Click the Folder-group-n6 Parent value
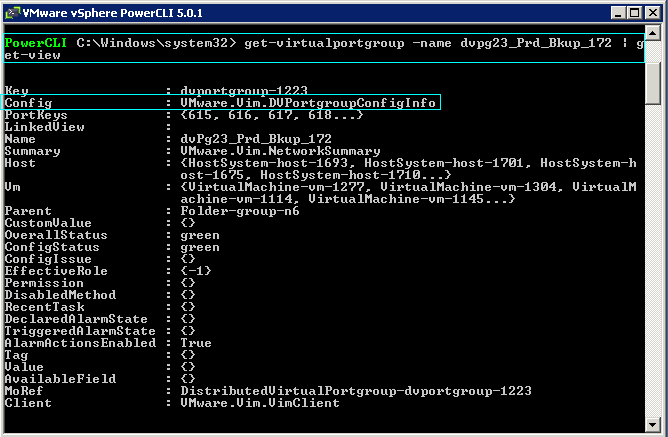This screenshot has width=668, height=437. pyautogui.click(x=240, y=211)
